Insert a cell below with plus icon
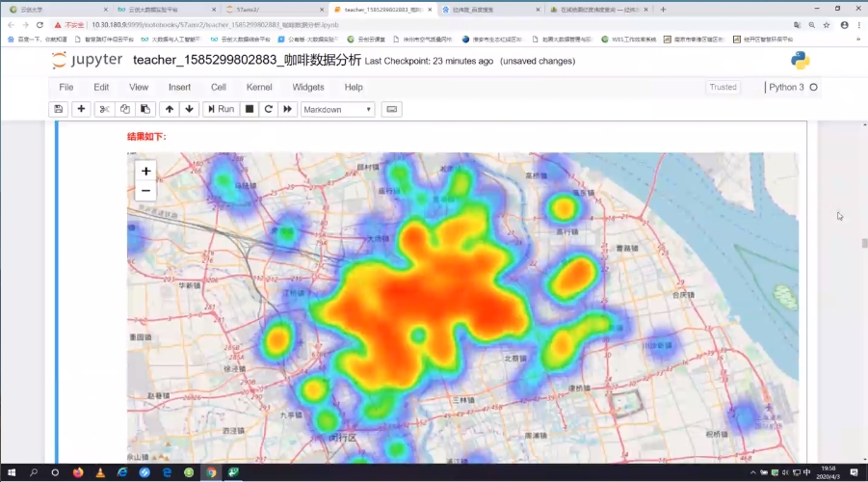 (81, 109)
